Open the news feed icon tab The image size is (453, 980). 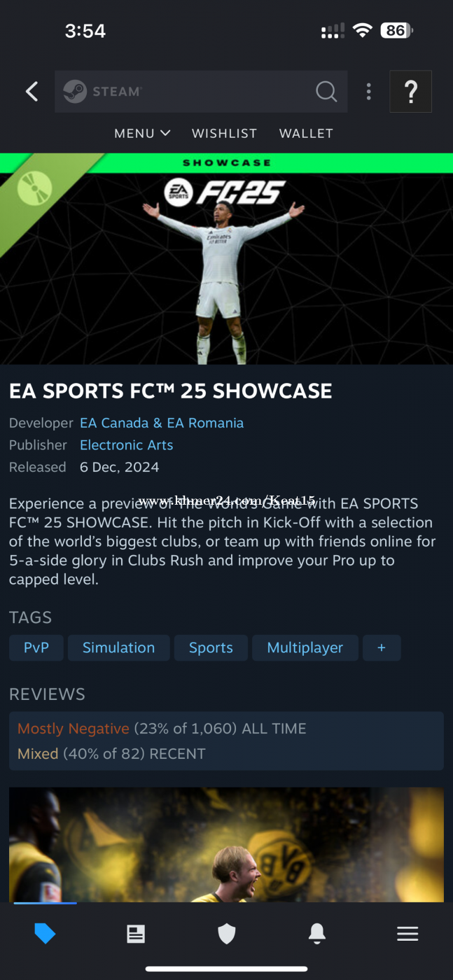click(x=136, y=933)
